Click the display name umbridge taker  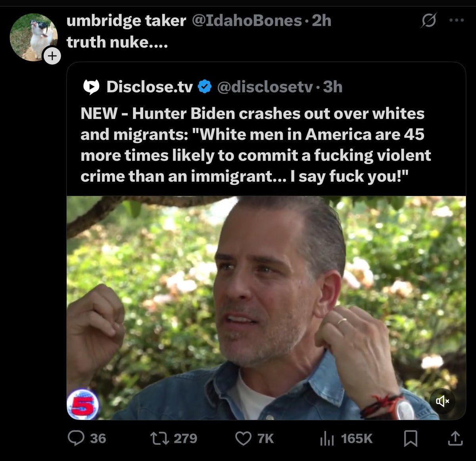(126, 21)
